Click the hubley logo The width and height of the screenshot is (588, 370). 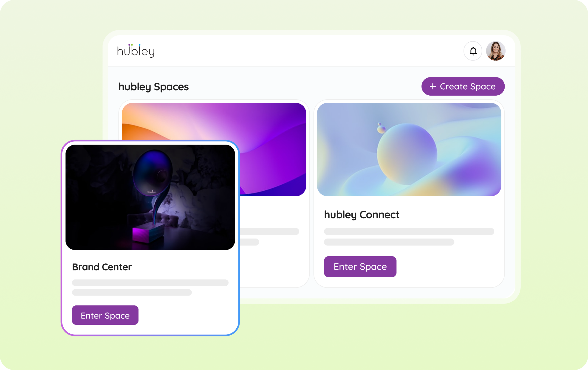click(136, 51)
